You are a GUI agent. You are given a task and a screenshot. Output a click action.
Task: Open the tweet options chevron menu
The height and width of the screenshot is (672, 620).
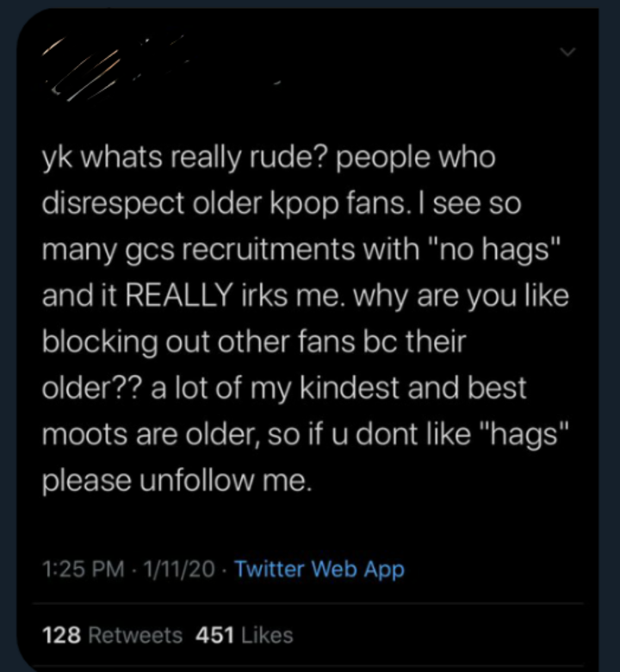(568, 53)
